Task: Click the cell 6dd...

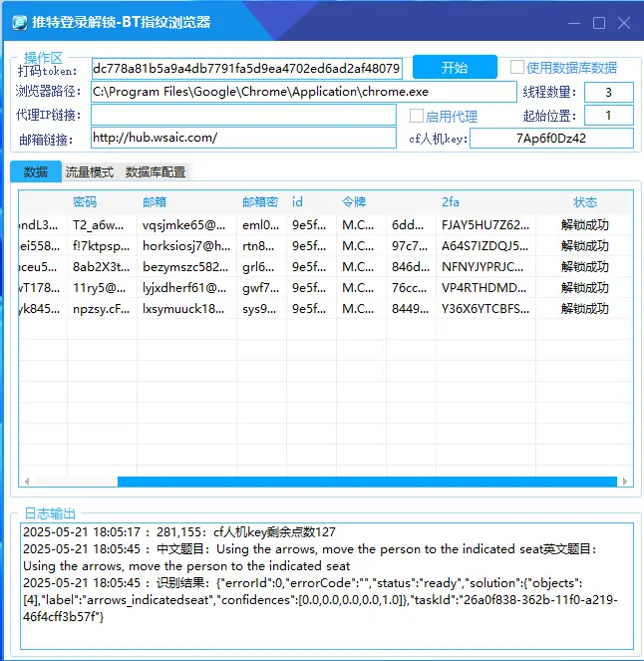Action: [411, 225]
